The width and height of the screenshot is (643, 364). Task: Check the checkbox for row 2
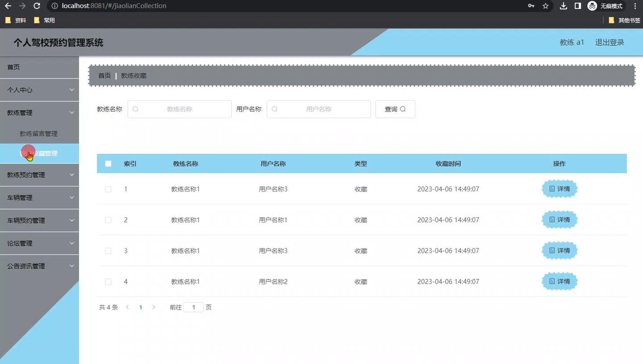[108, 220]
